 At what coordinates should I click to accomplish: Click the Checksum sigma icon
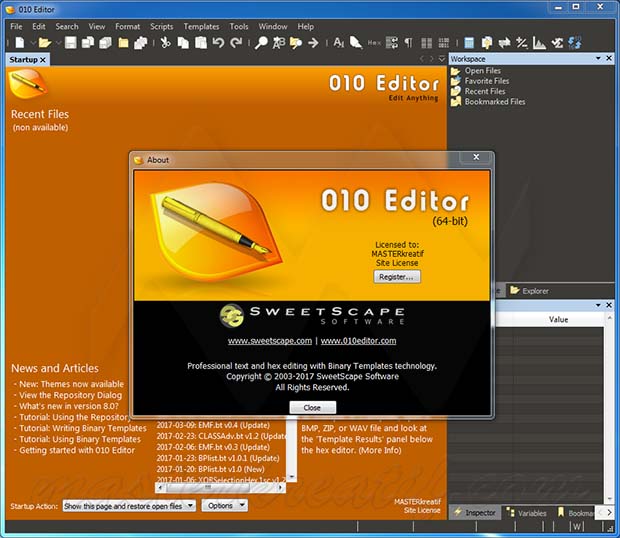click(557, 42)
